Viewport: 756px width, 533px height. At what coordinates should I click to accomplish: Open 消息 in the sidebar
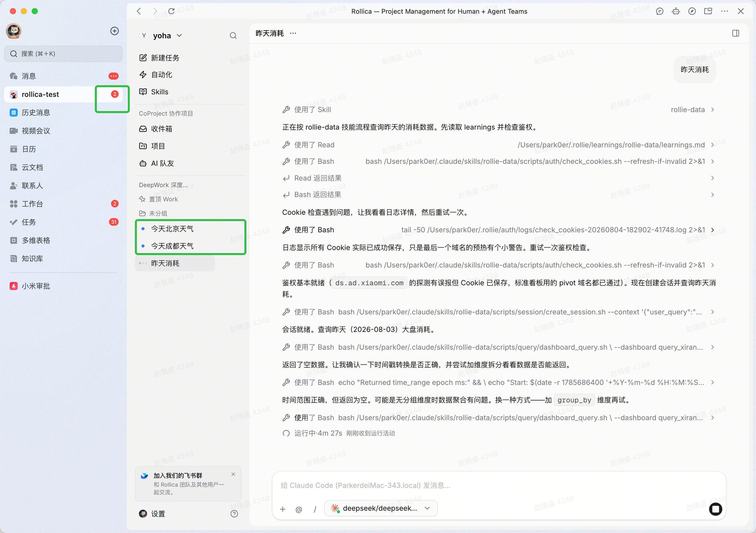(x=63, y=76)
